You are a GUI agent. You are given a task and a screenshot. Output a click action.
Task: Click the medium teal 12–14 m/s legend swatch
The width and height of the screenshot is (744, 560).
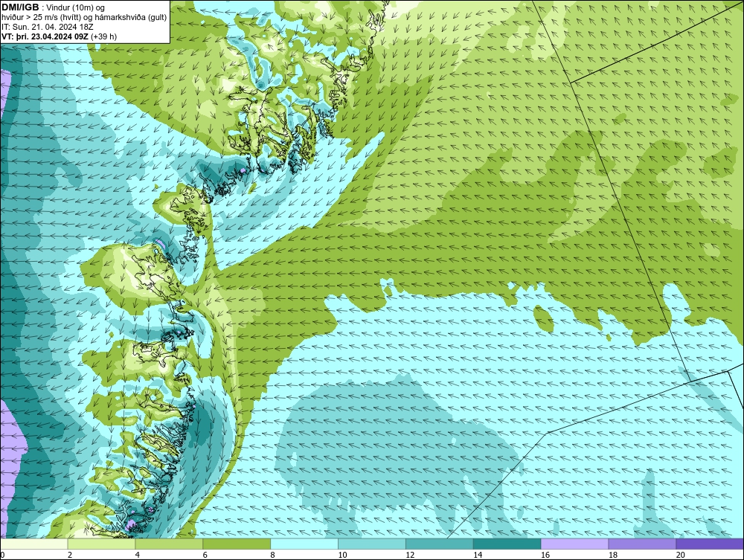click(440, 544)
